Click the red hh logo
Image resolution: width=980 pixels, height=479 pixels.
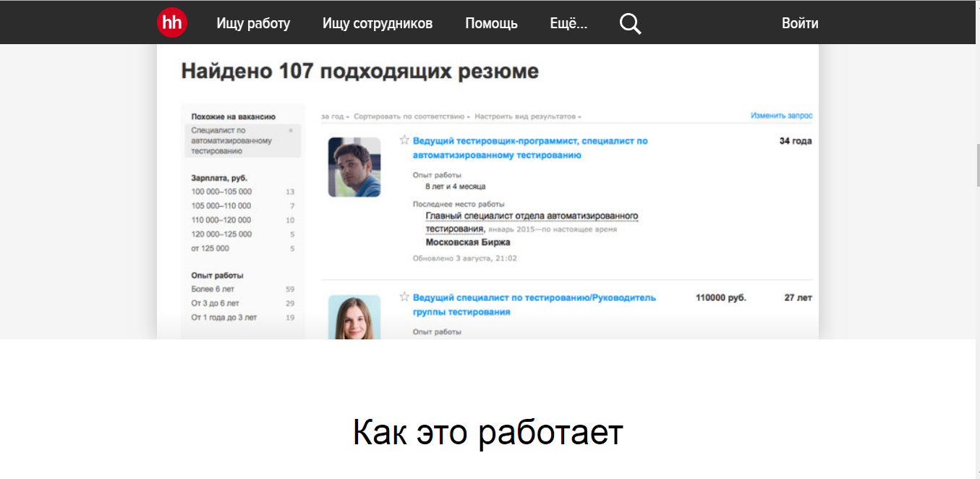pos(171,22)
